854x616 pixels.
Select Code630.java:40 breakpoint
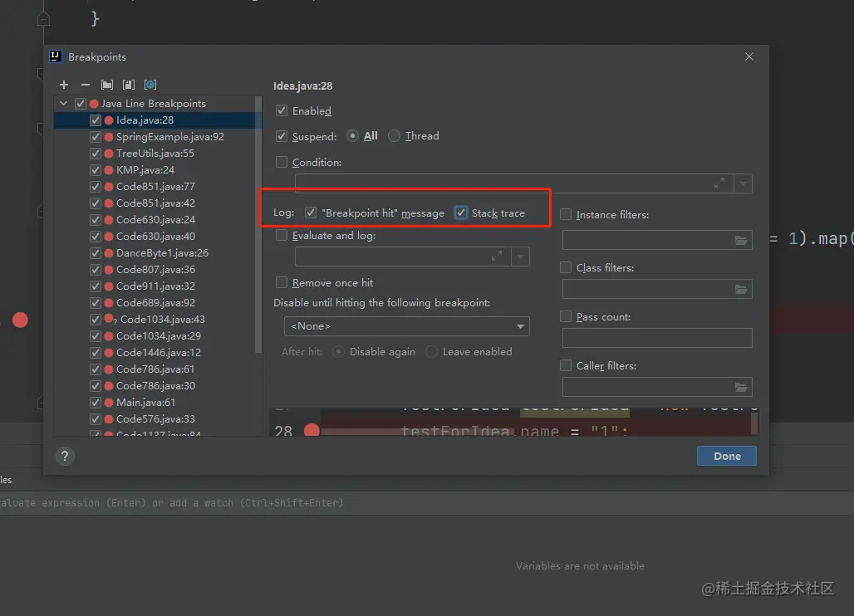[155, 237]
